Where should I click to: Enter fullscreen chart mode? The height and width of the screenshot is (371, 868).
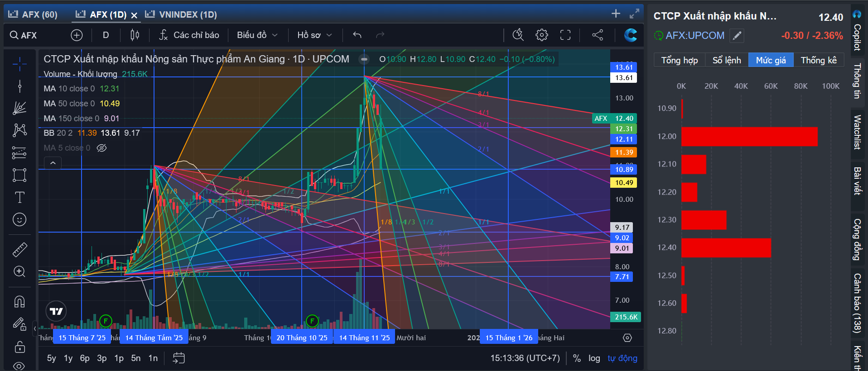click(565, 35)
